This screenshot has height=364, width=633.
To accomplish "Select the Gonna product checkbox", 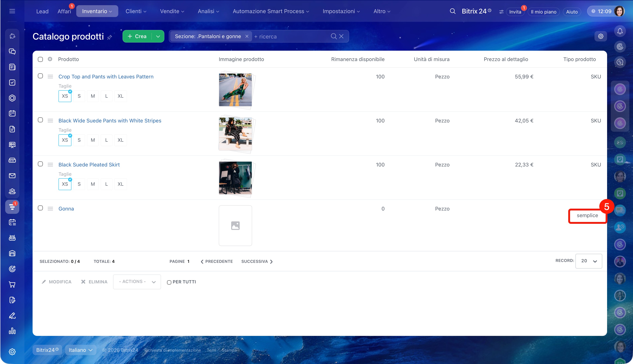I will point(40,208).
